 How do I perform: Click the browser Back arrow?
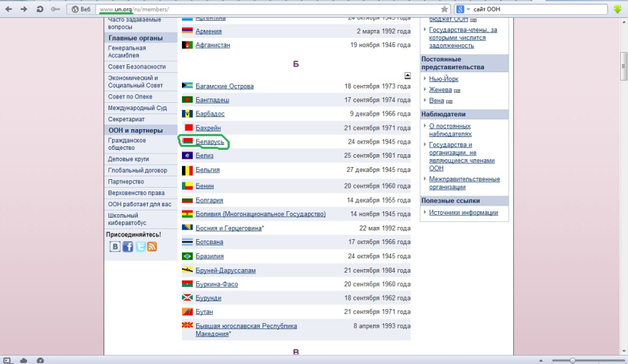(8, 9)
